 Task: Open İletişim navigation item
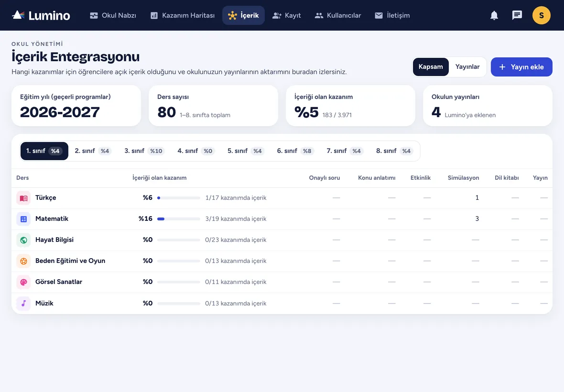pyautogui.click(x=392, y=15)
